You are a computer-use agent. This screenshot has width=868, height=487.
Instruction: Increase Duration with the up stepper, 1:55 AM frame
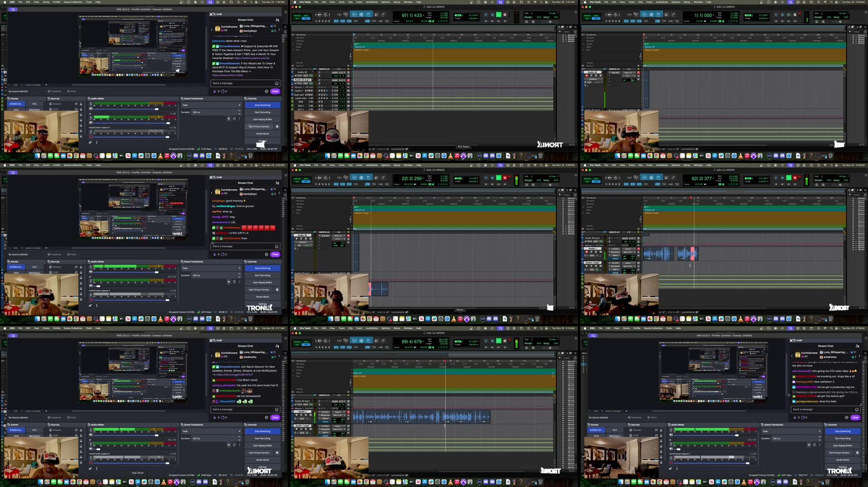point(239,111)
